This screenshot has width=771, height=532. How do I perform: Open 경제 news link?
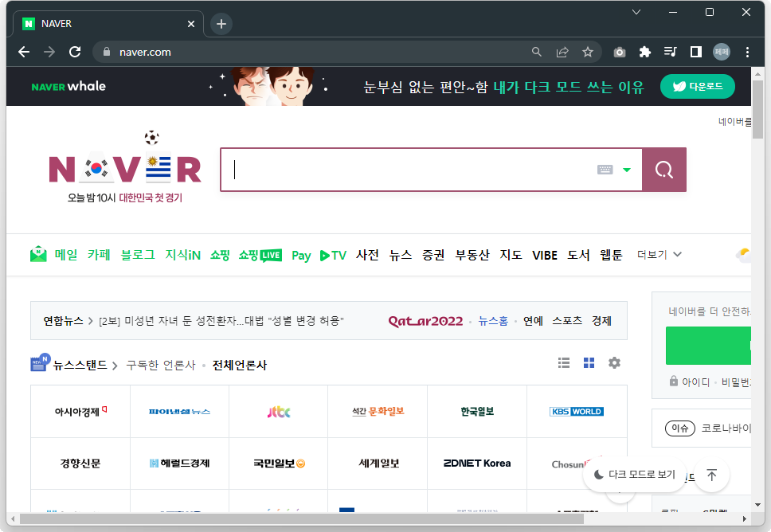point(601,321)
